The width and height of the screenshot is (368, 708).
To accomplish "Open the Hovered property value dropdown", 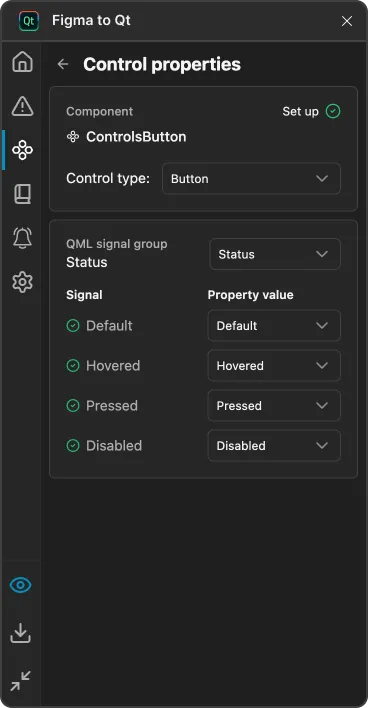I will click(274, 366).
